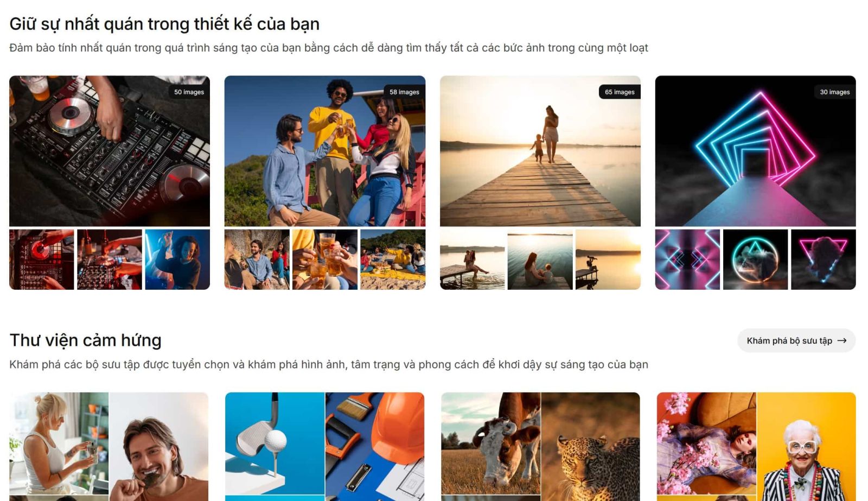Click the arrow icon beside Khám phá bộ sưu tập
Image resolution: width=868 pixels, height=501 pixels.
click(x=841, y=341)
